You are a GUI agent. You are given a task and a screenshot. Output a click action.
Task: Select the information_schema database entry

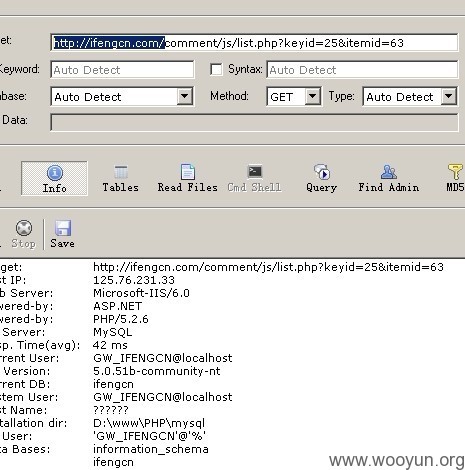(x=151, y=449)
